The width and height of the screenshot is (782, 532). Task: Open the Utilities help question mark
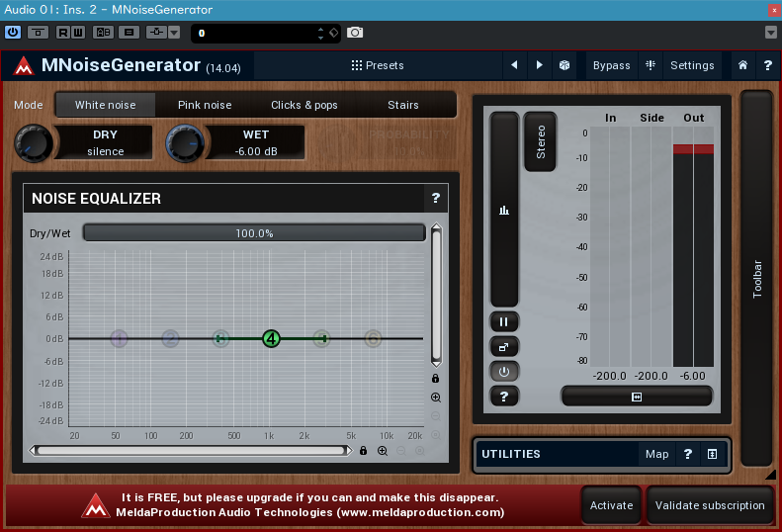(x=688, y=454)
